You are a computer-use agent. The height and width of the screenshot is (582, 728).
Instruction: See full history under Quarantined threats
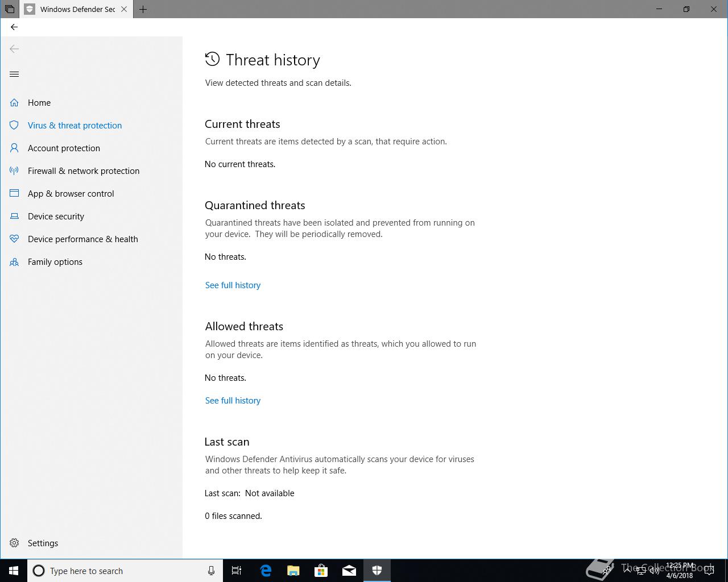233,285
